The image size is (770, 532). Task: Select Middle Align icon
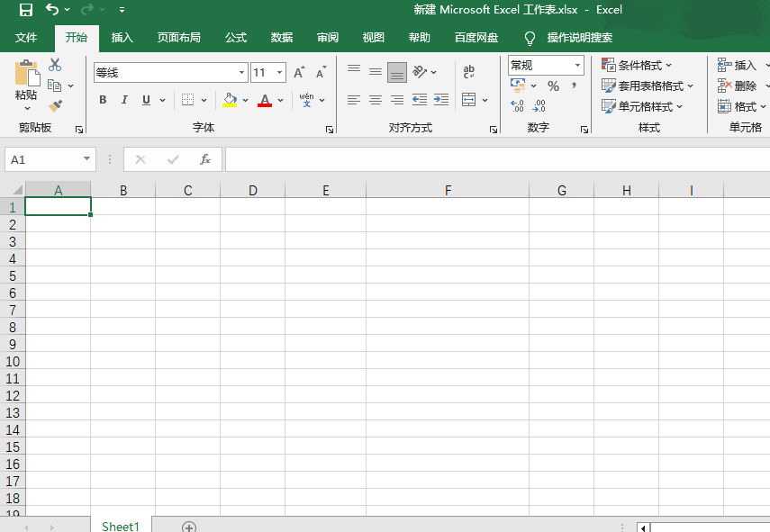pyautogui.click(x=376, y=72)
